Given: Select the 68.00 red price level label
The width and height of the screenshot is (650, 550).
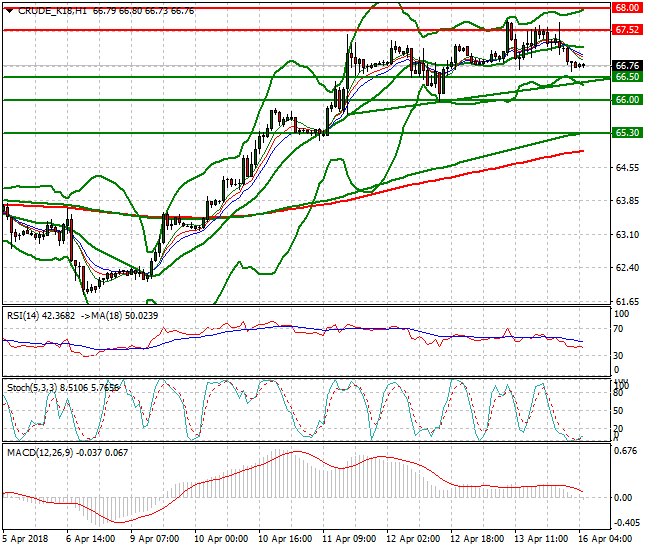Looking at the screenshot, I should (x=627, y=8).
